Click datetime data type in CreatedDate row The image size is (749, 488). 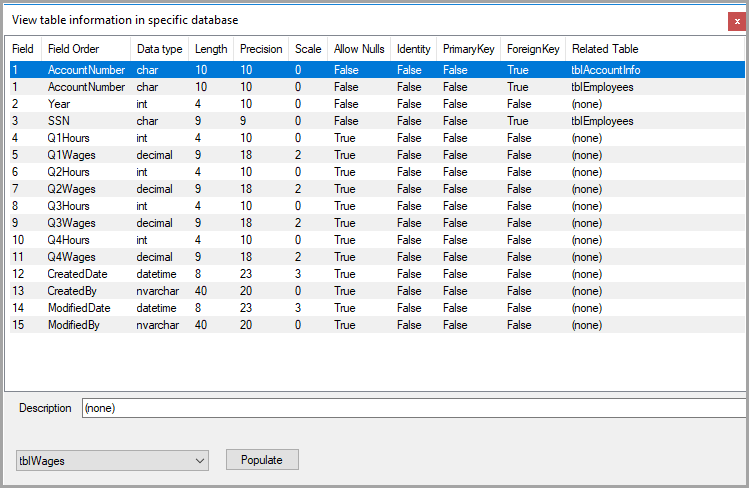[156, 274]
